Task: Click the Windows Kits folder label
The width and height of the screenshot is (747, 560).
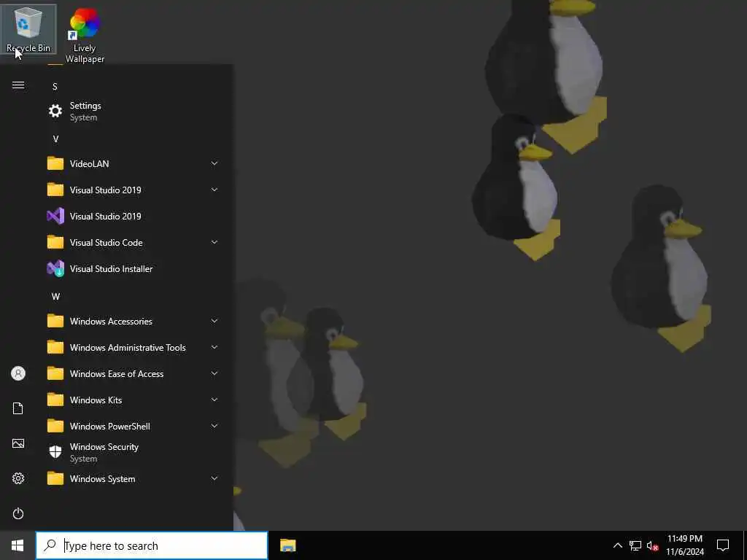Action: (96, 400)
